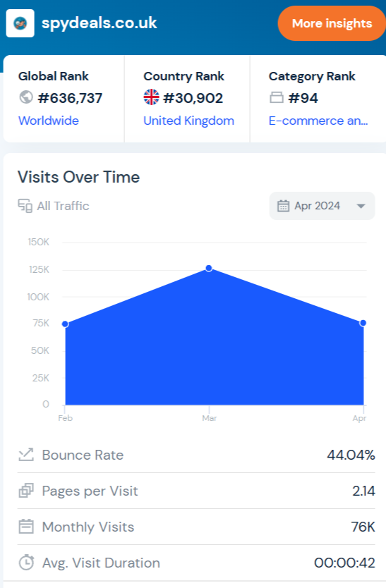The image size is (386, 588).
Task: Click the Avg. Visit Duration label
Action: pos(101,563)
